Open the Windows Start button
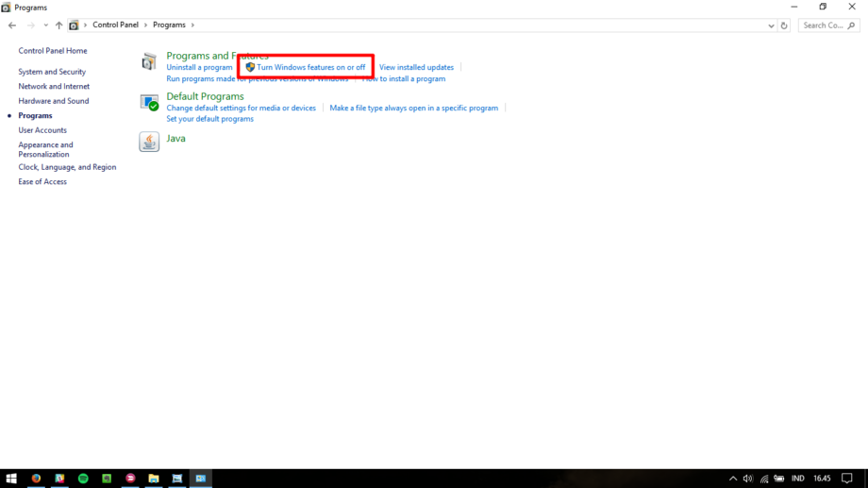Viewport: 868px width, 488px height. pos(11,479)
